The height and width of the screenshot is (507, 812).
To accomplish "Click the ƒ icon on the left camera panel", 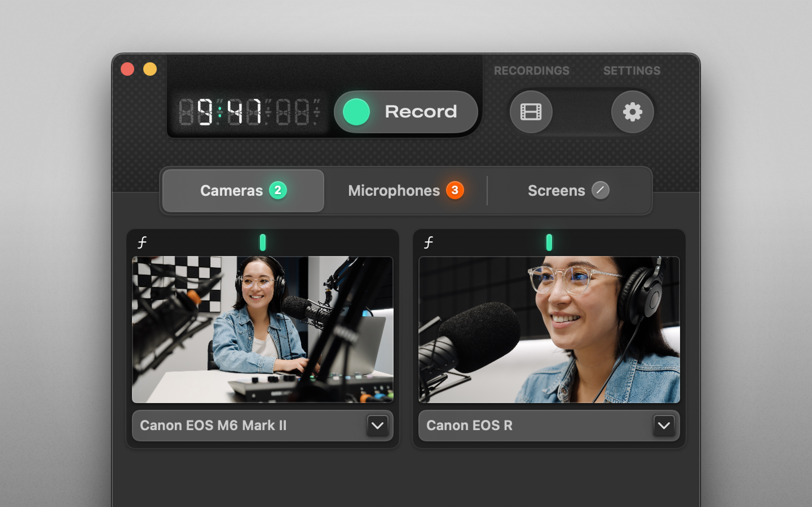I will tap(142, 242).
